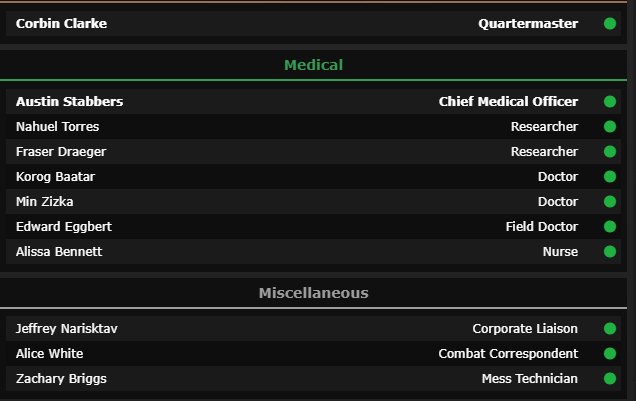Click Alice White's green status dot
The width and height of the screenshot is (636, 401).
[x=610, y=354]
